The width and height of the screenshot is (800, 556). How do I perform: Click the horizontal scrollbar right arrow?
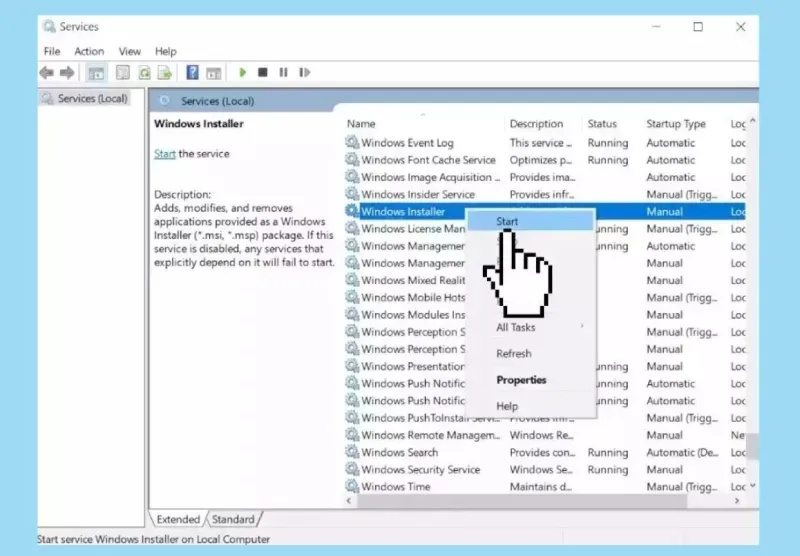tap(737, 501)
